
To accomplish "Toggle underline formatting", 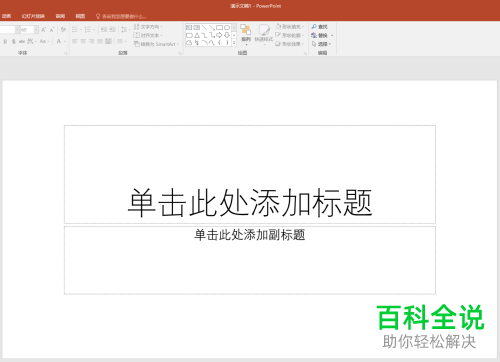I will click(x=5, y=41).
